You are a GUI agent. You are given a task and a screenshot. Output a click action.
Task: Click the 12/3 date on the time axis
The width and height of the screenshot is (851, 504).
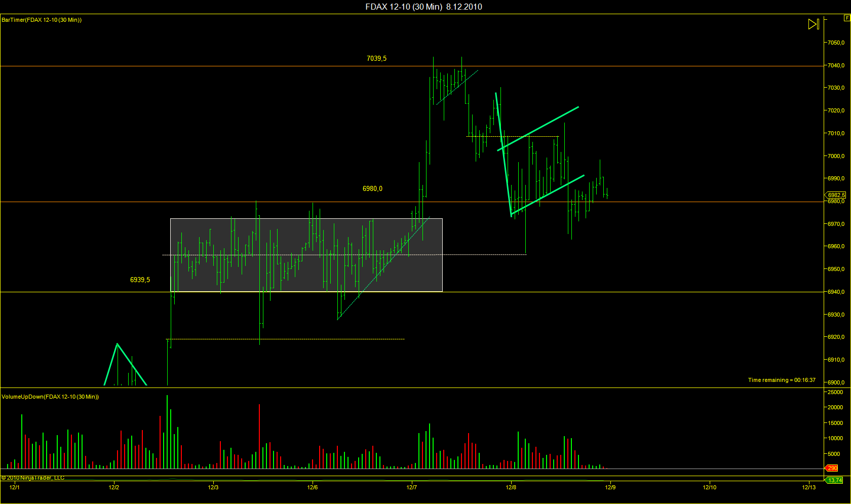coord(213,487)
